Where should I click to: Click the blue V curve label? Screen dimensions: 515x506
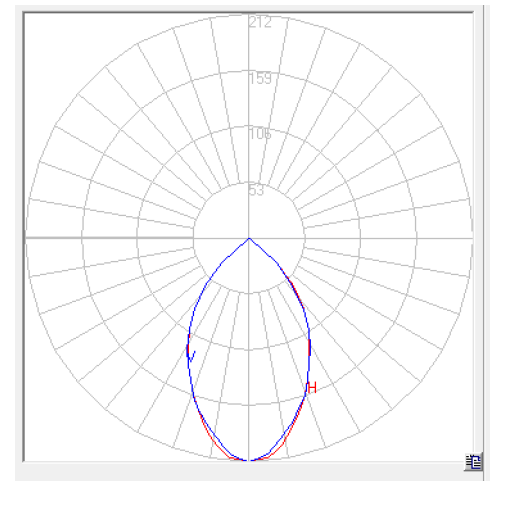click(x=192, y=356)
